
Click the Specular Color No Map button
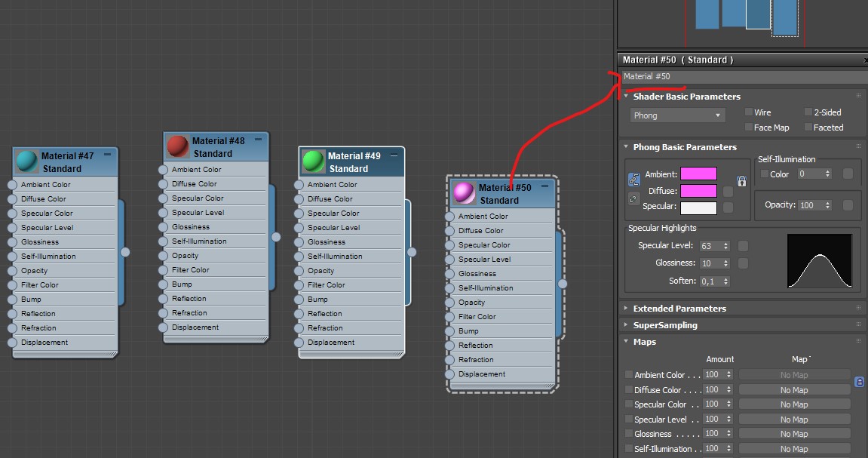[x=794, y=404]
